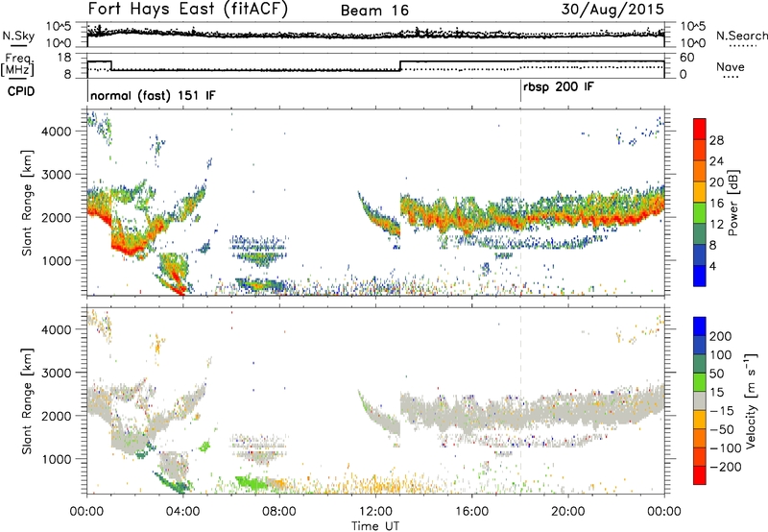Click the '20:00' time axis tick label
768x532 pixels.
(x=568, y=512)
